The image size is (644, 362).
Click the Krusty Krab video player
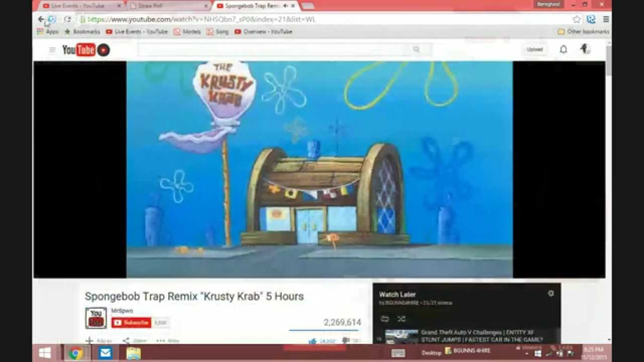pyautogui.click(x=319, y=169)
